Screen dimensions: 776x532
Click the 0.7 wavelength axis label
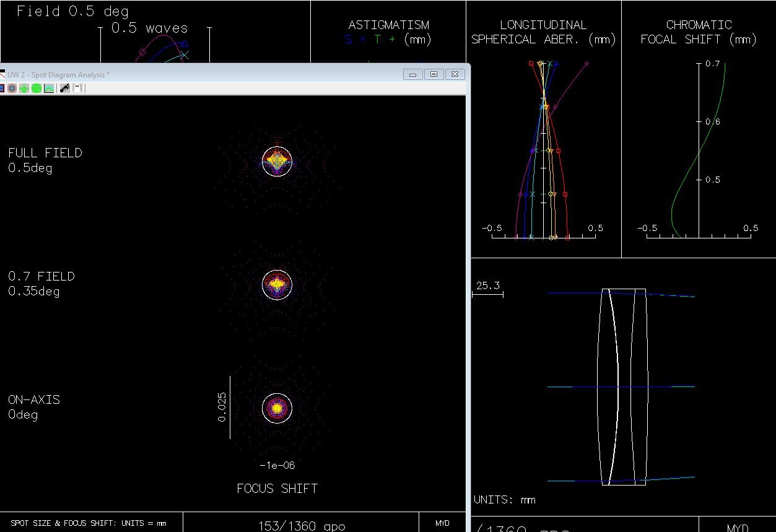point(713,63)
